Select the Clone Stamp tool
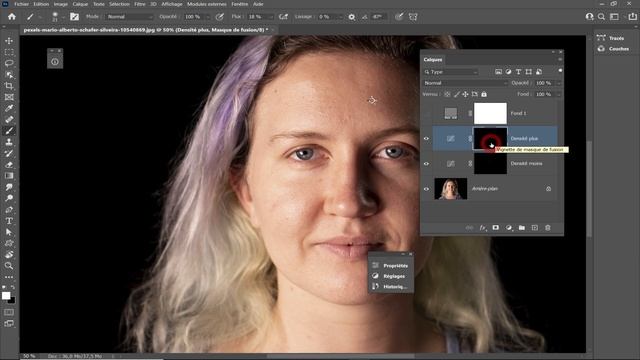The height and width of the screenshot is (360, 640). [x=9, y=142]
